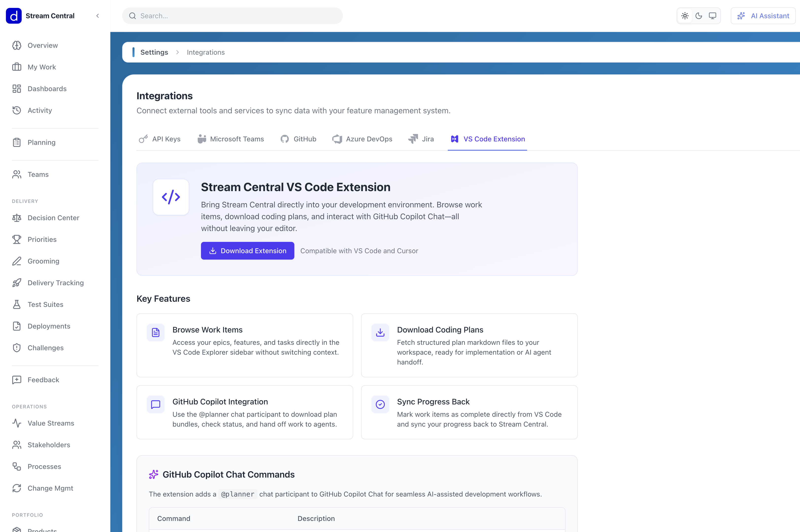Click the Copilot Chat Commands sparkle icon
The image size is (800, 532).
coord(154,474)
